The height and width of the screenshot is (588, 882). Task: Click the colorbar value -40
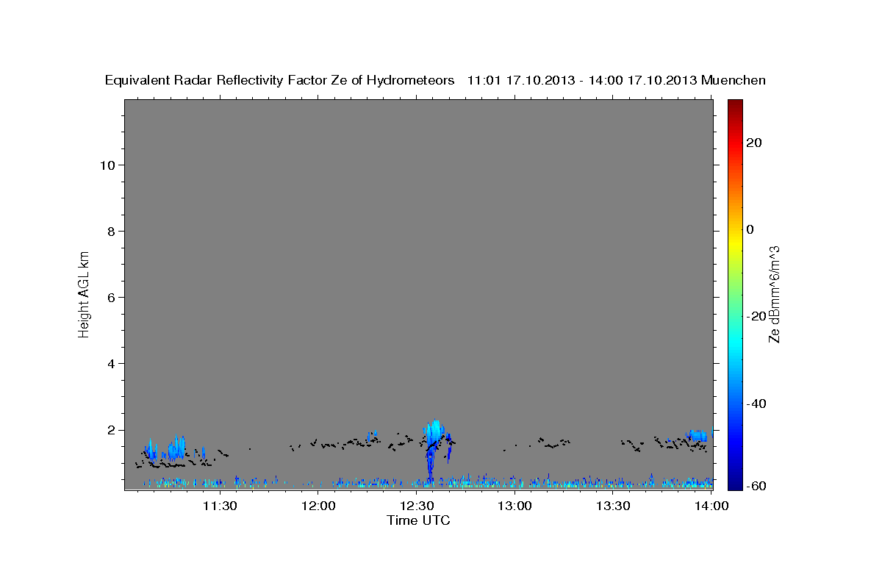756,403
